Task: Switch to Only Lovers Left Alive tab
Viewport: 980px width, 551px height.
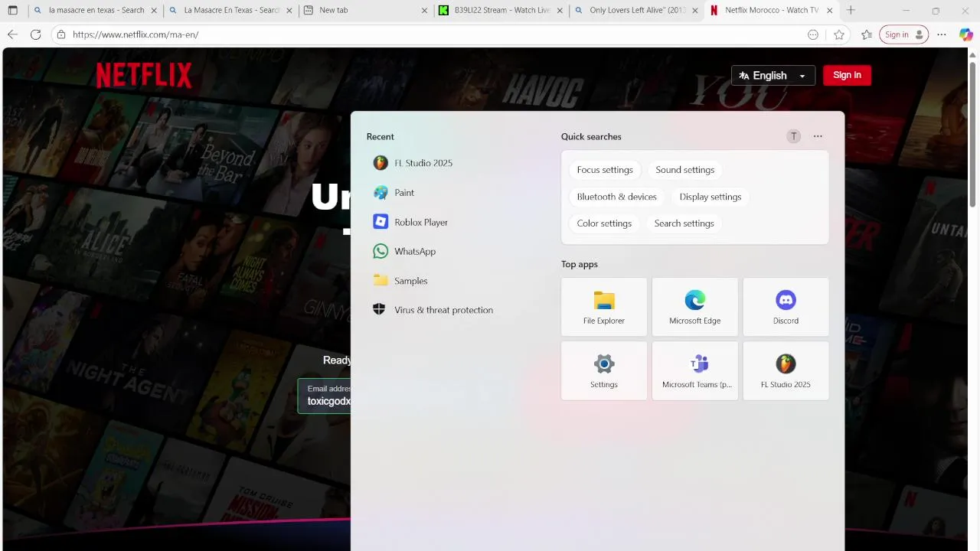Action: point(637,11)
